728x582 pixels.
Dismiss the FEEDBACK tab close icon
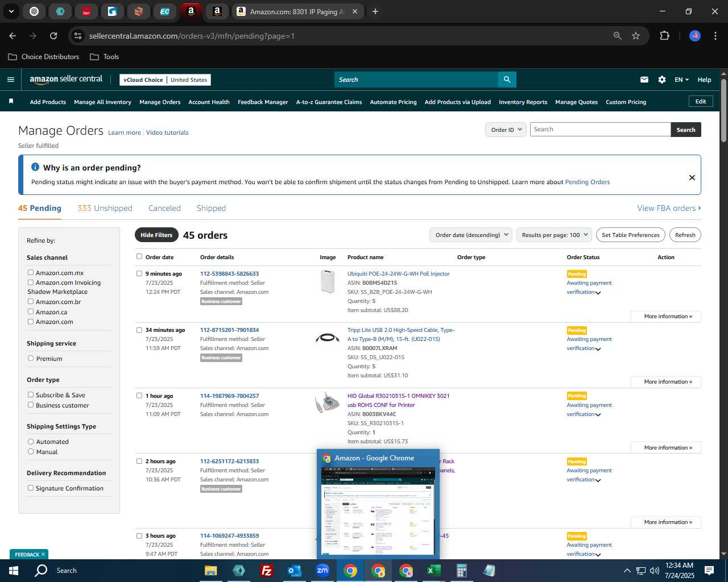point(43,554)
